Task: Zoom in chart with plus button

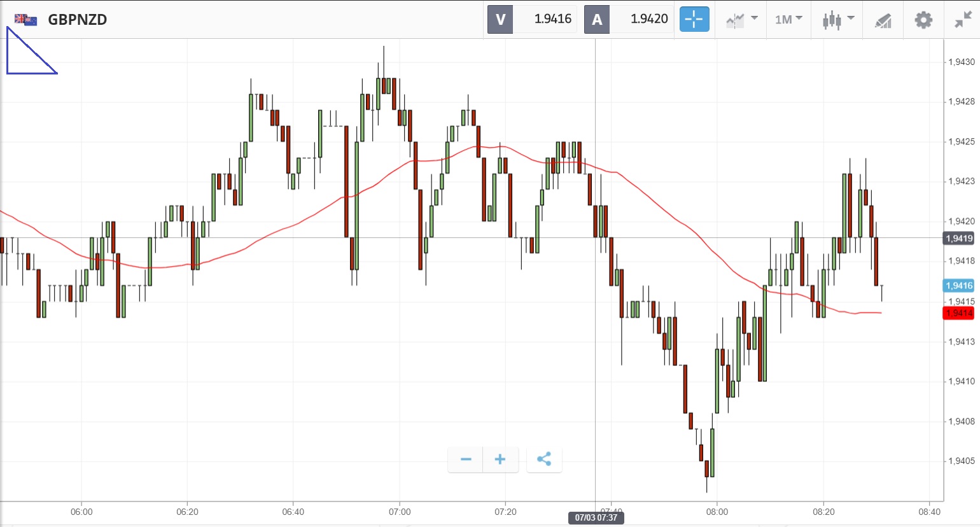Action: pyautogui.click(x=500, y=459)
